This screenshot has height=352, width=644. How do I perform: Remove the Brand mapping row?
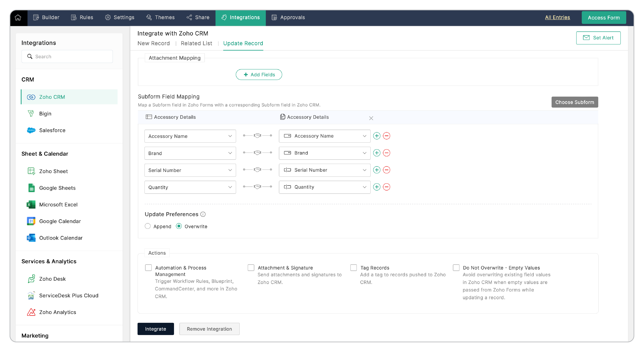[x=387, y=153]
